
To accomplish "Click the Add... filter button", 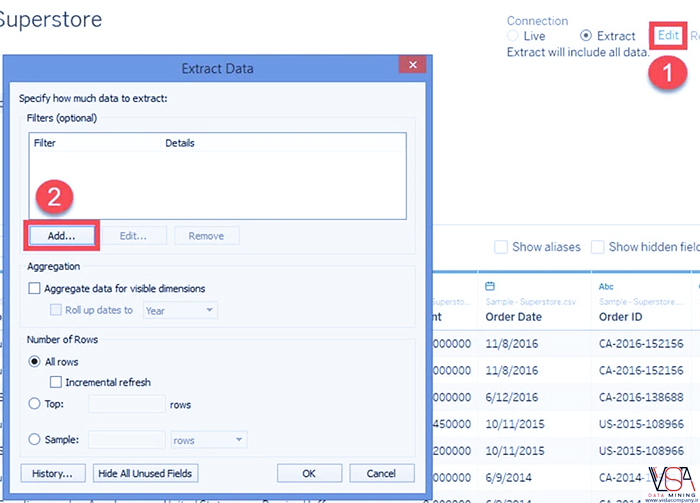I will (x=61, y=236).
